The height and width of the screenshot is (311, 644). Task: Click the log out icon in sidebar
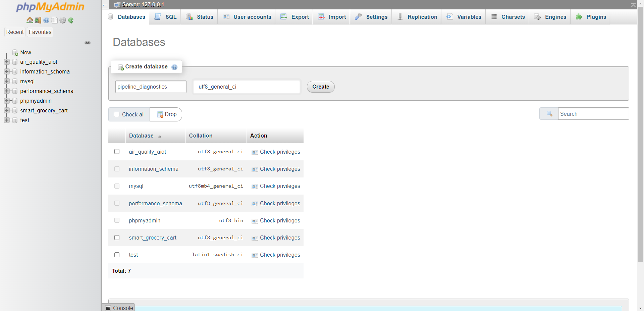click(x=38, y=20)
